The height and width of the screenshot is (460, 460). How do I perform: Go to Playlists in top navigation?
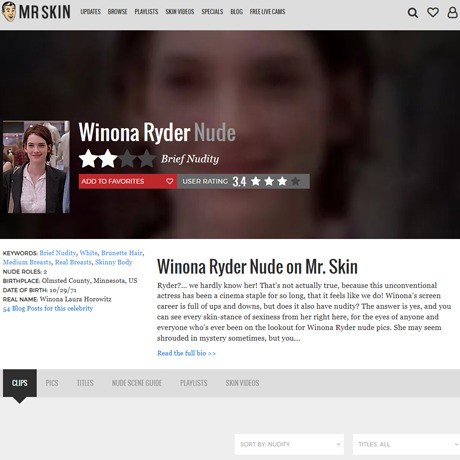pyautogui.click(x=146, y=12)
